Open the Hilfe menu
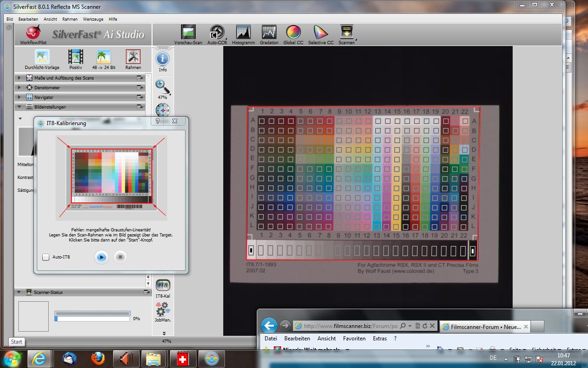The height and width of the screenshot is (368, 588). [113, 19]
